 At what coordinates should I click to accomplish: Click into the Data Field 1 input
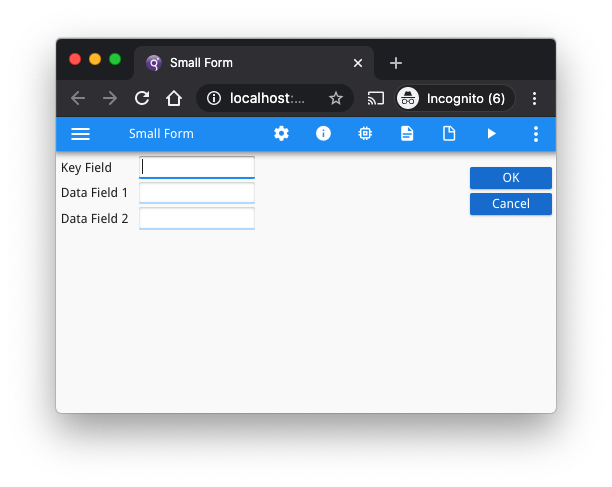click(197, 192)
